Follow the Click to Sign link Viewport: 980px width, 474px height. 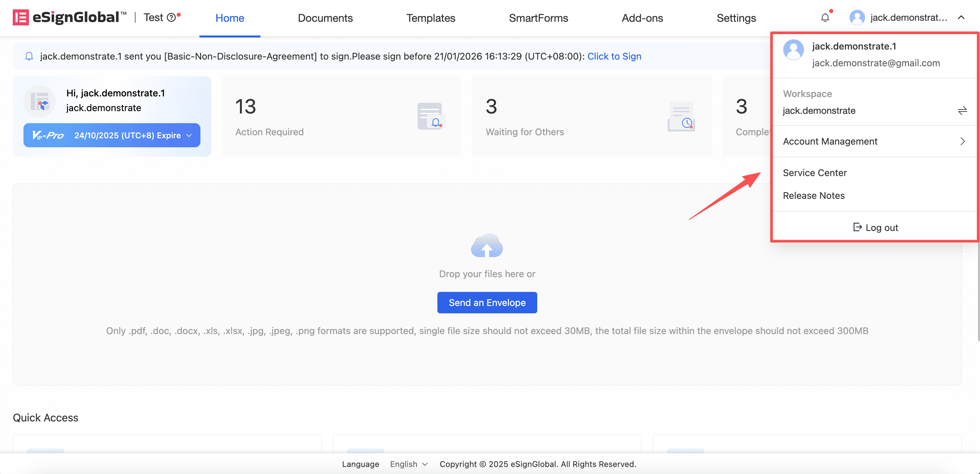[614, 56]
